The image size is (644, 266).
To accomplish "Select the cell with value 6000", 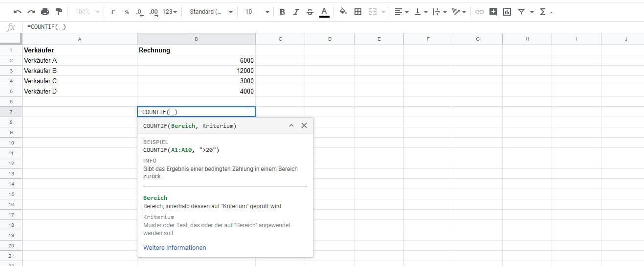I will (x=196, y=60).
